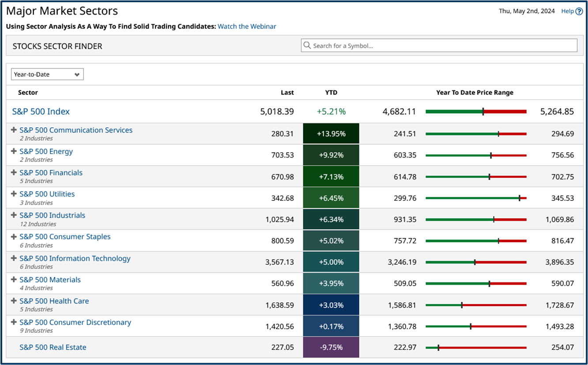The height and width of the screenshot is (365, 588).
Task: Click the Major Market Sectors page title
Action: pos(62,11)
